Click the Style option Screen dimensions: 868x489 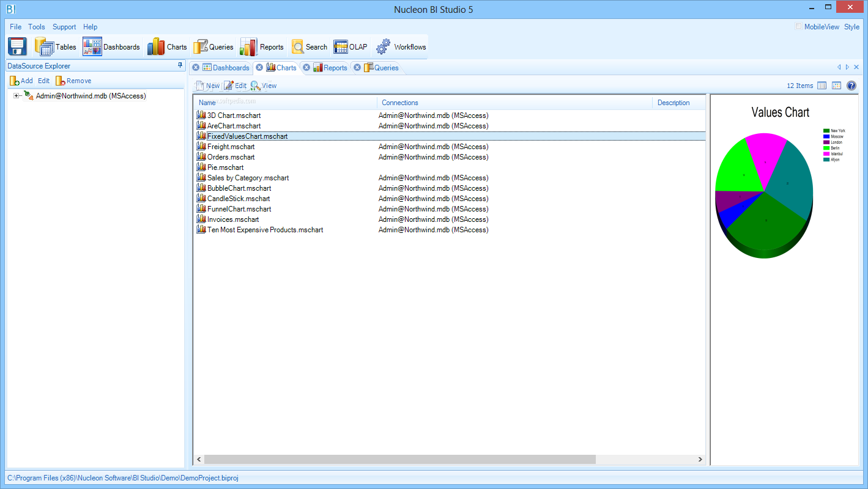(851, 27)
